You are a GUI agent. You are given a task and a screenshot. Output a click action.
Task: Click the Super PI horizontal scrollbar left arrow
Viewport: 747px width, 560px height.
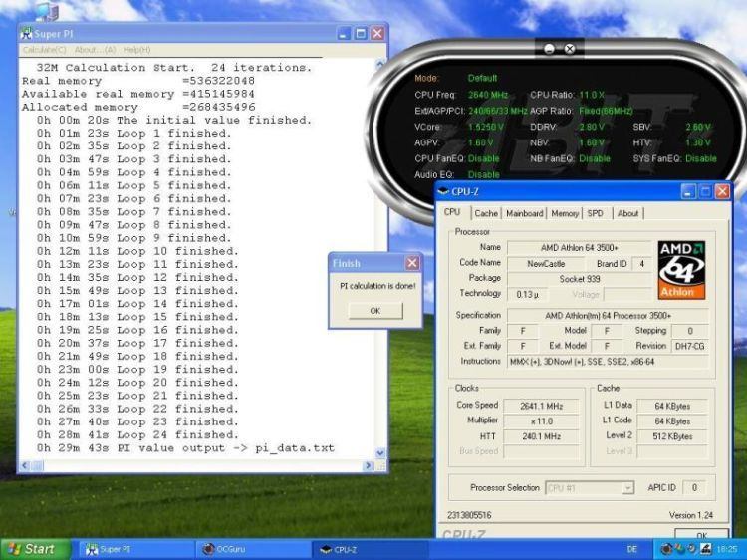tap(26, 465)
